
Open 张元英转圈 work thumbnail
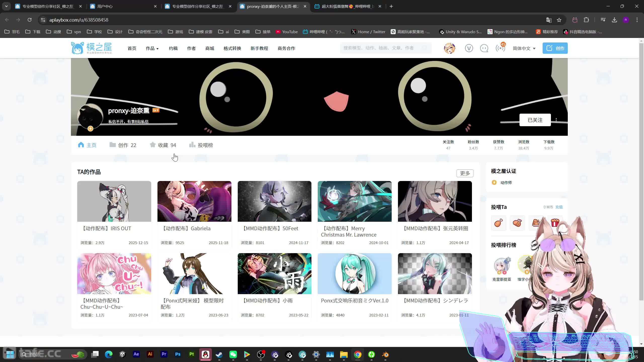point(435,201)
